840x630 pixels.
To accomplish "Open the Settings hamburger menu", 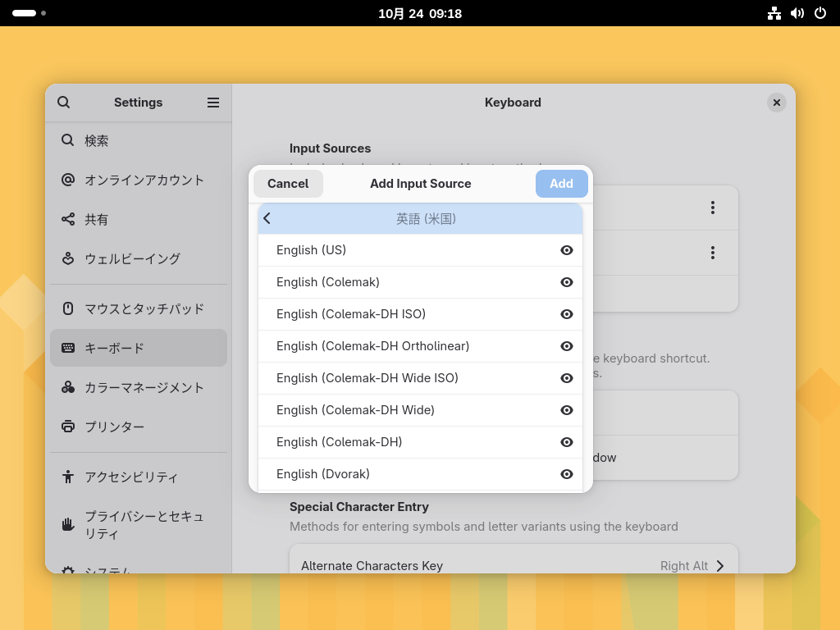I will pyautogui.click(x=213, y=103).
